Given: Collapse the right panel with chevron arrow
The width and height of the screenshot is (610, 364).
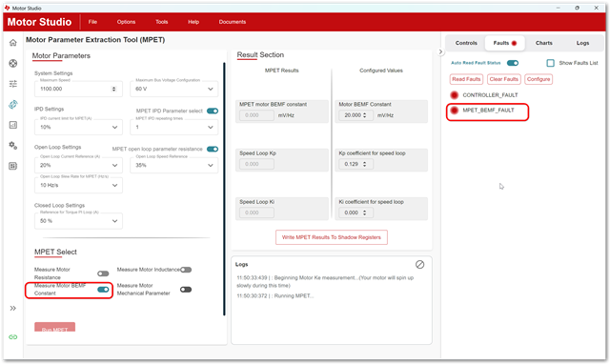Looking at the screenshot, I should click(440, 51).
